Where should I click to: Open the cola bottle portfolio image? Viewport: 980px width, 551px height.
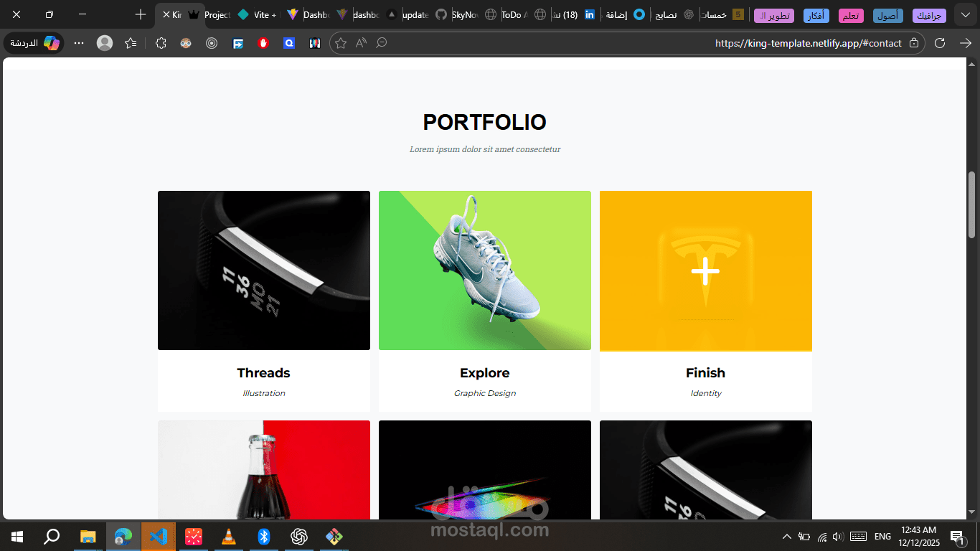click(264, 470)
